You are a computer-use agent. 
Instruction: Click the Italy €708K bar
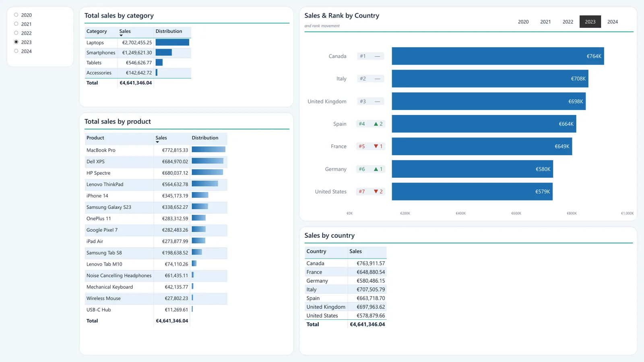[x=490, y=79]
